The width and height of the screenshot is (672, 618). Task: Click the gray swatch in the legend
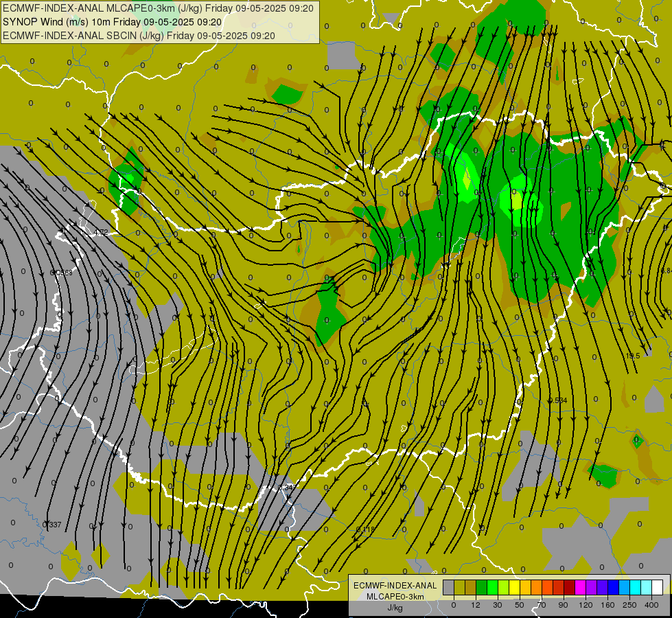pyautogui.click(x=449, y=588)
